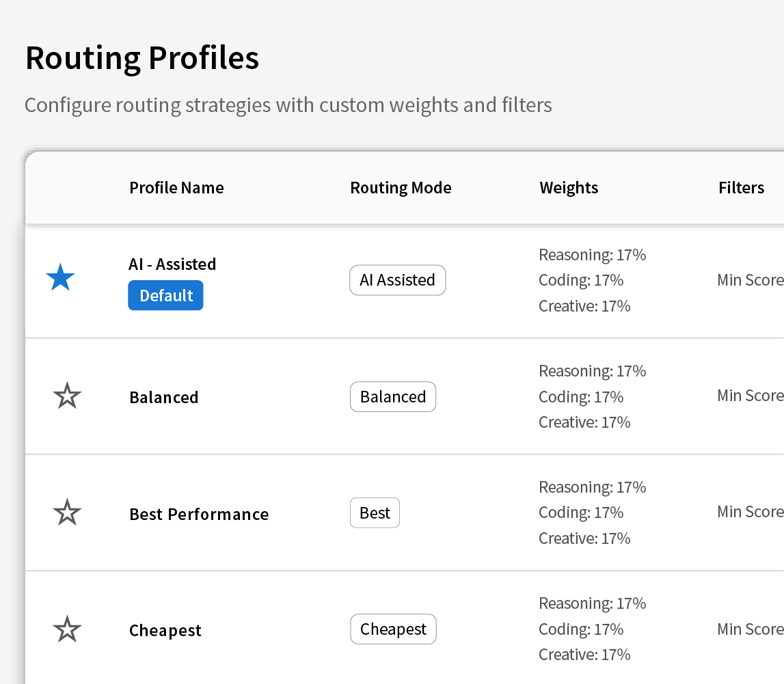
Task: Set Best Performance as default via its star
Action: click(67, 512)
